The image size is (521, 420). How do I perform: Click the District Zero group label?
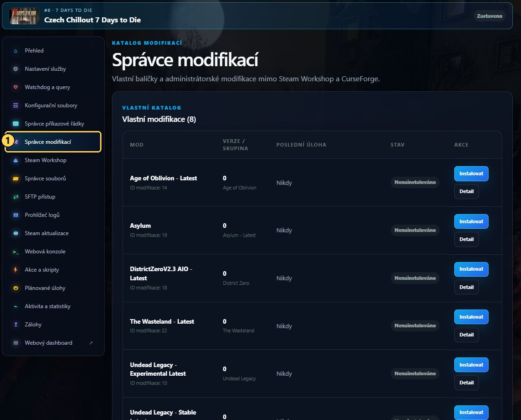pos(236,283)
